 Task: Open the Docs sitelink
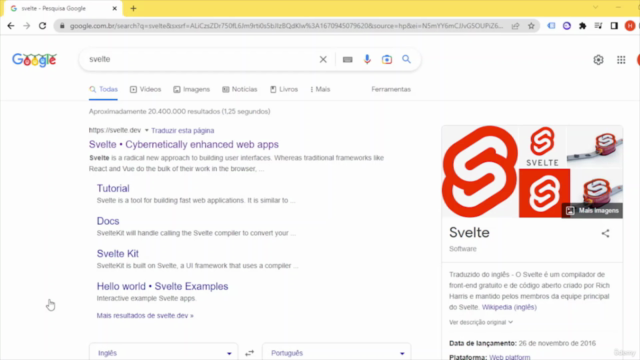point(108,221)
